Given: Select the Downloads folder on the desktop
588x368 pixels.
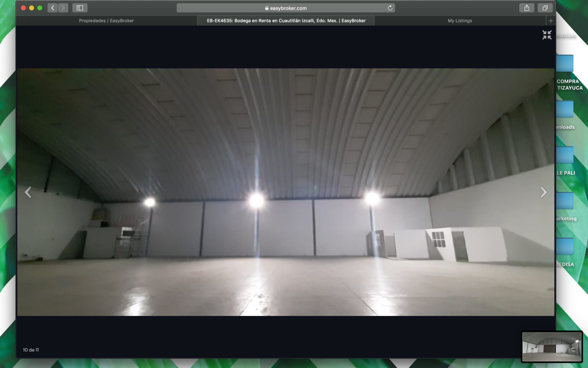Looking at the screenshot, I should pos(565,110).
